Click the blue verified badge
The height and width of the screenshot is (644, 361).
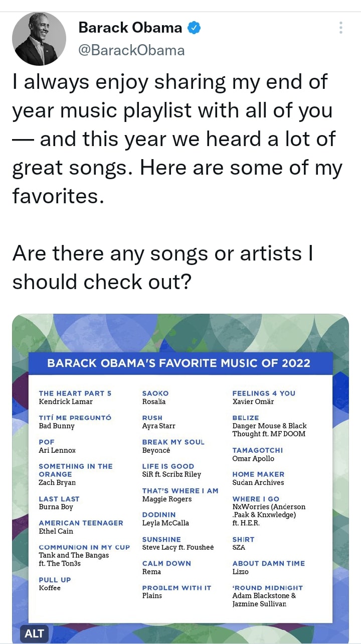pos(194,28)
